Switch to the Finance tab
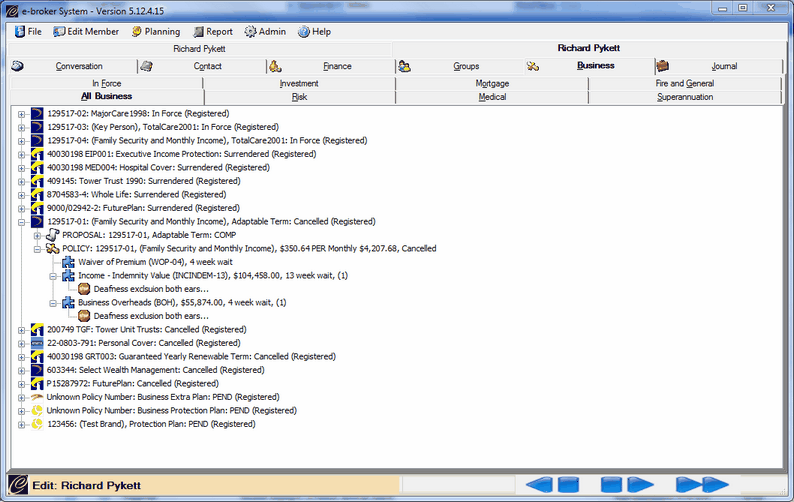 (x=331, y=66)
